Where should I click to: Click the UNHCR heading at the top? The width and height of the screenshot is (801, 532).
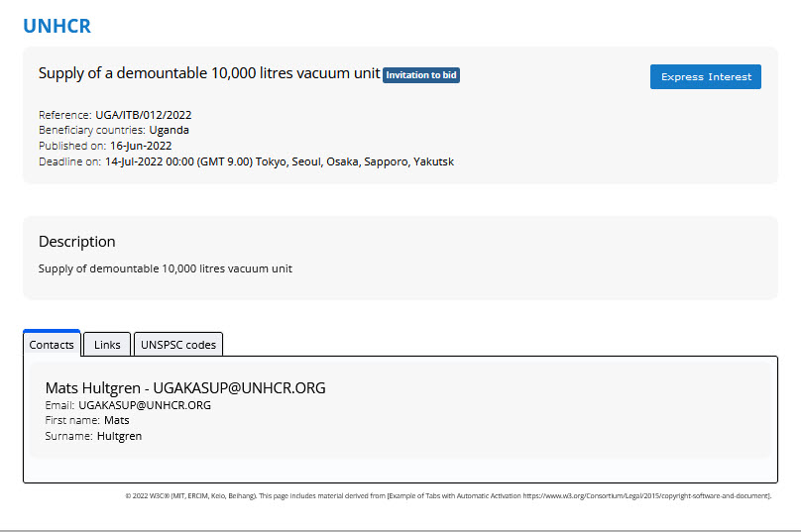click(x=57, y=27)
